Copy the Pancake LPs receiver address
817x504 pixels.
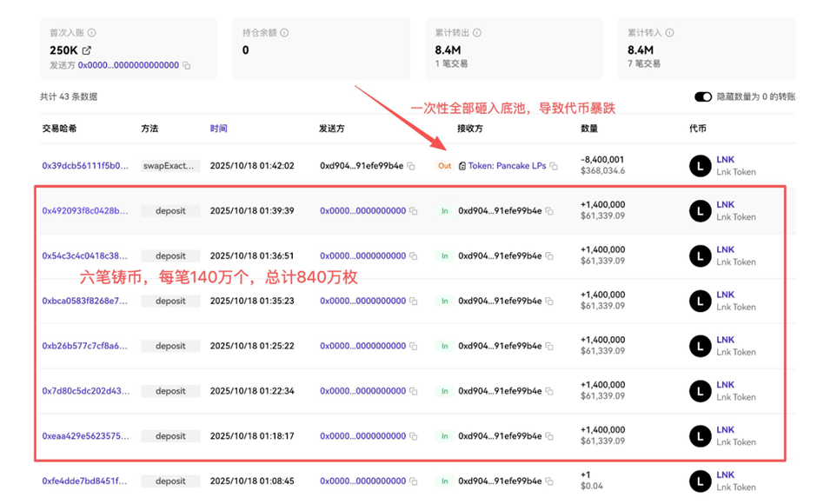coord(554,166)
